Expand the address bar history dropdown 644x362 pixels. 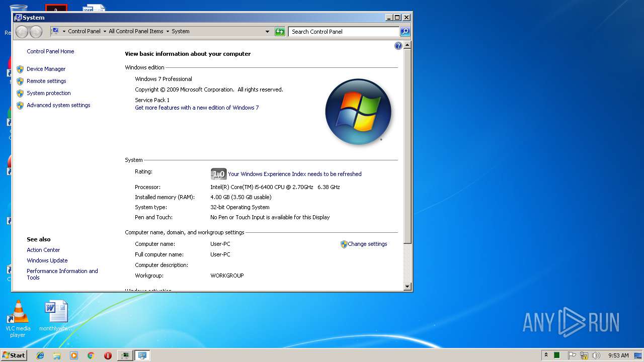coord(267,32)
